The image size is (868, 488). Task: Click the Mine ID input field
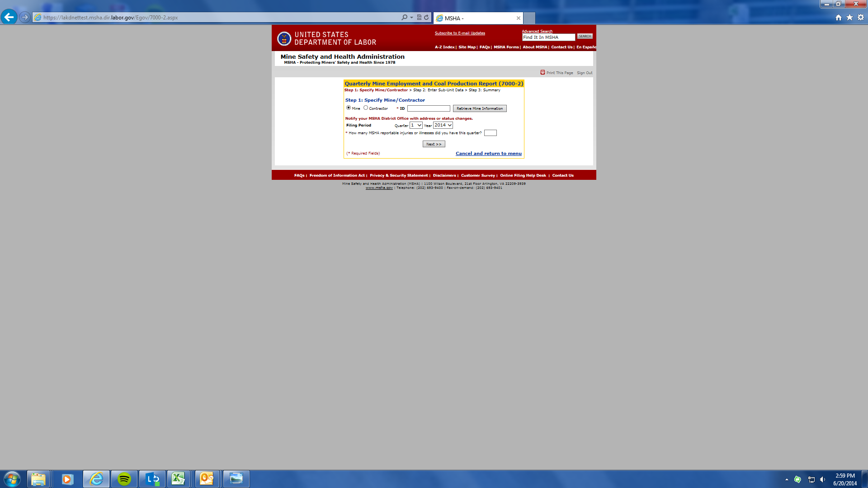pos(428,108)
